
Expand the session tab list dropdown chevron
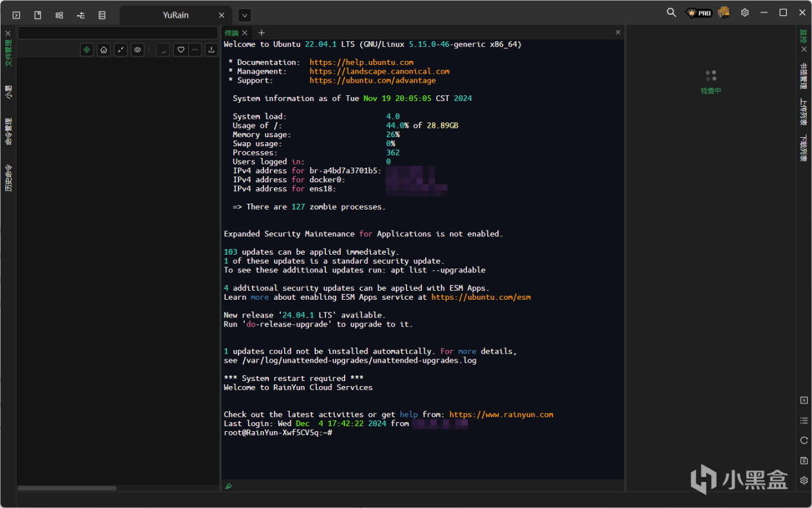[244, 15]
